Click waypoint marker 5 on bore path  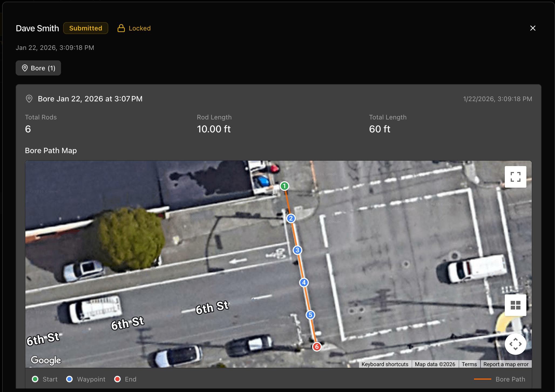pyautogui.click(x=310, y=315)
